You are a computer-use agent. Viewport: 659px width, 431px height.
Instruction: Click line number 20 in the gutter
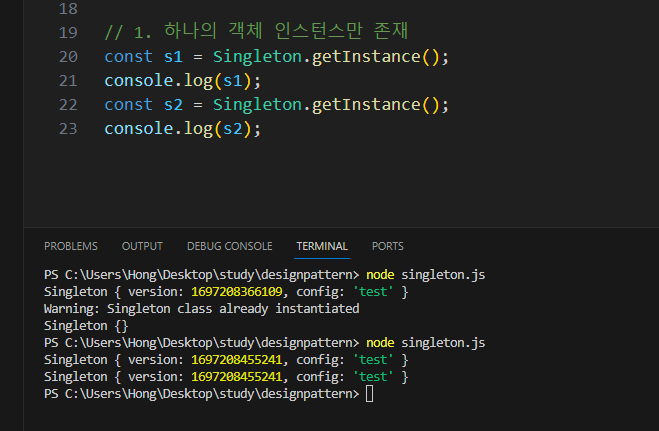(68, 57)
